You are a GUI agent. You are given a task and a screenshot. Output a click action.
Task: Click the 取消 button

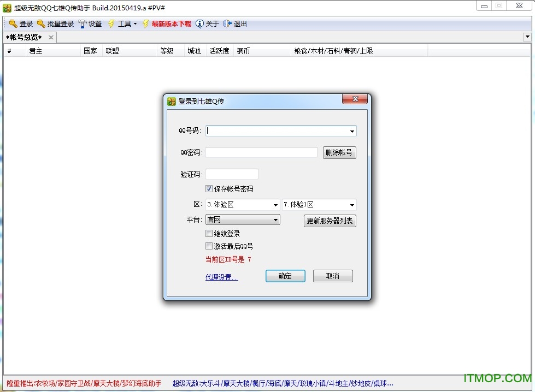coord(333,276)
